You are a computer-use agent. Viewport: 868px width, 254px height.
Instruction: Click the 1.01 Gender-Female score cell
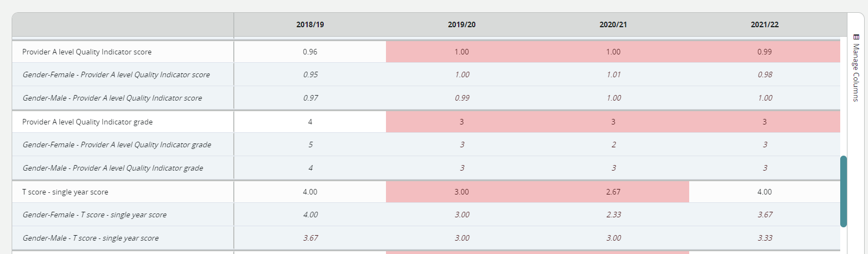pyautogui.click(x=613, y=74)
